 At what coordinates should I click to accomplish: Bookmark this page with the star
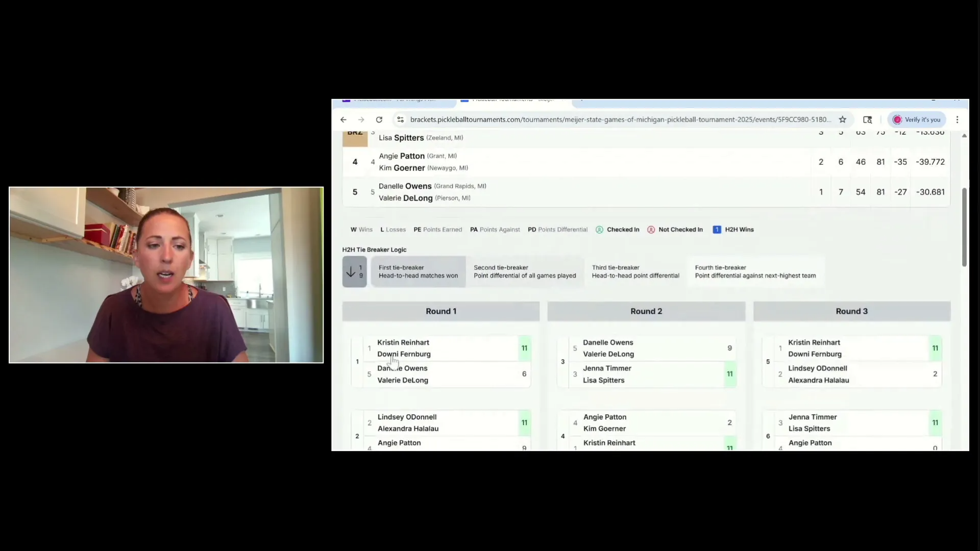point(842,119)
